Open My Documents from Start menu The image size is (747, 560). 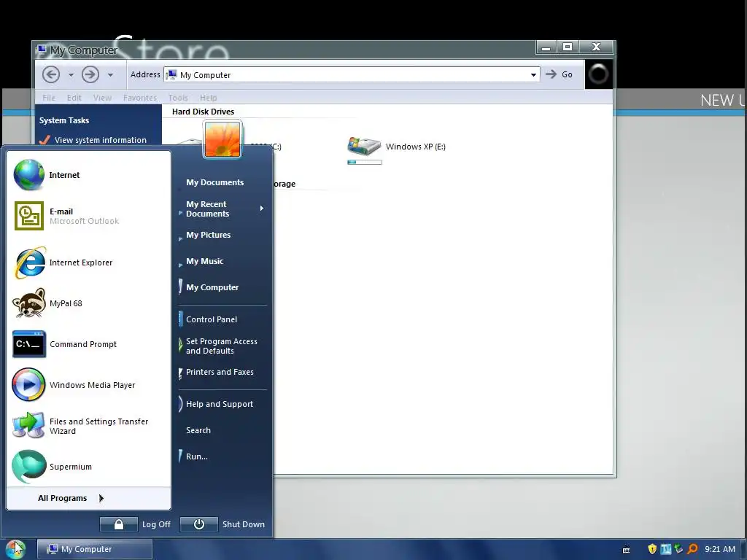click(215, 182)
